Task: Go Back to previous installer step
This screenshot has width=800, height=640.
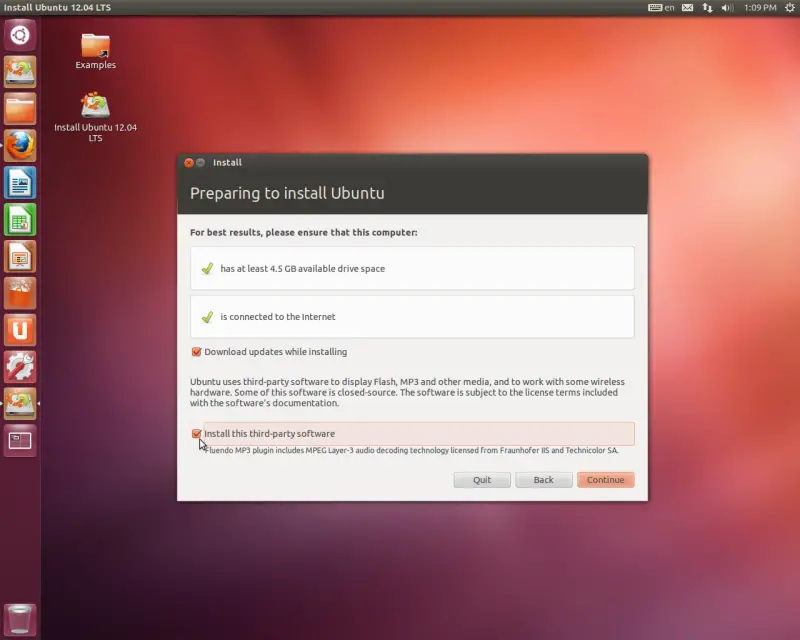Action: coord(543,480)
